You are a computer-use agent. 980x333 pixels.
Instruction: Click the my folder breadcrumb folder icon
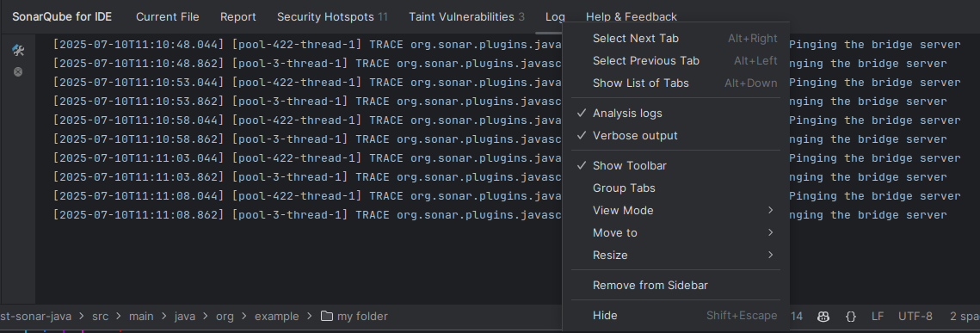click(326, 316)
